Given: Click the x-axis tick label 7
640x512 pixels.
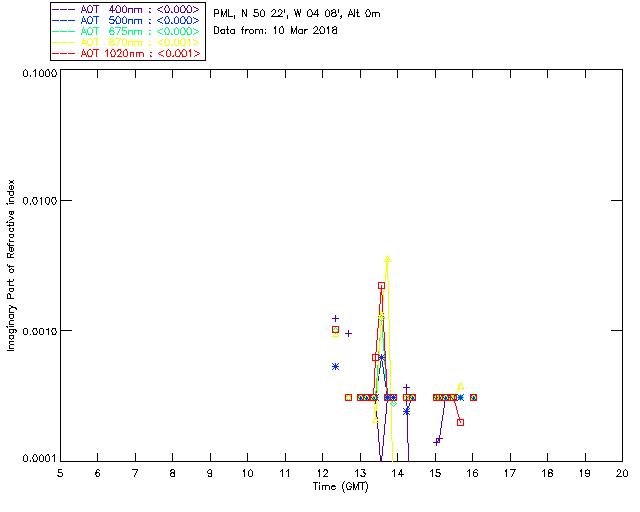Looking at the screenshot, I should coord(135,473).
